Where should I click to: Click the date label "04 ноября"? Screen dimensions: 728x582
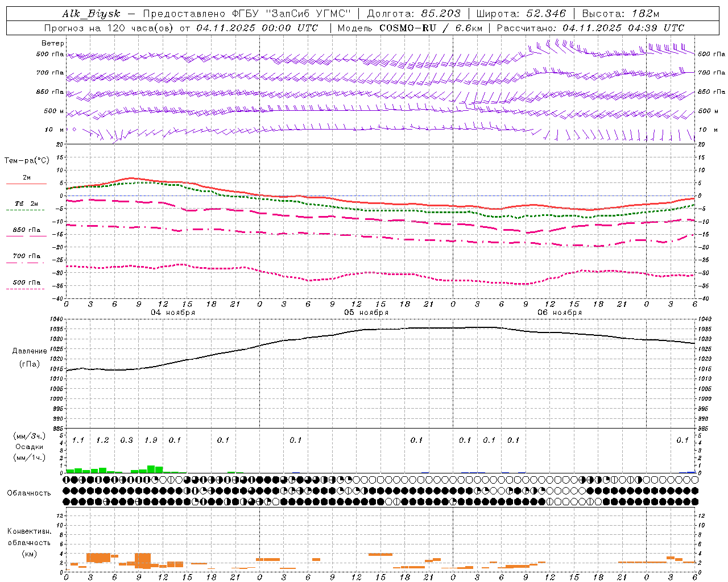coord(172,313)
